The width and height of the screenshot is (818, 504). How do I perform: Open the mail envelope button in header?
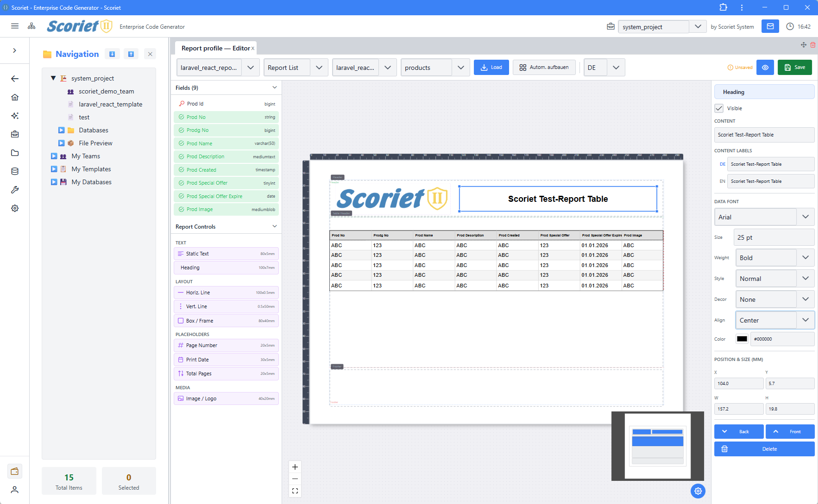770,26
